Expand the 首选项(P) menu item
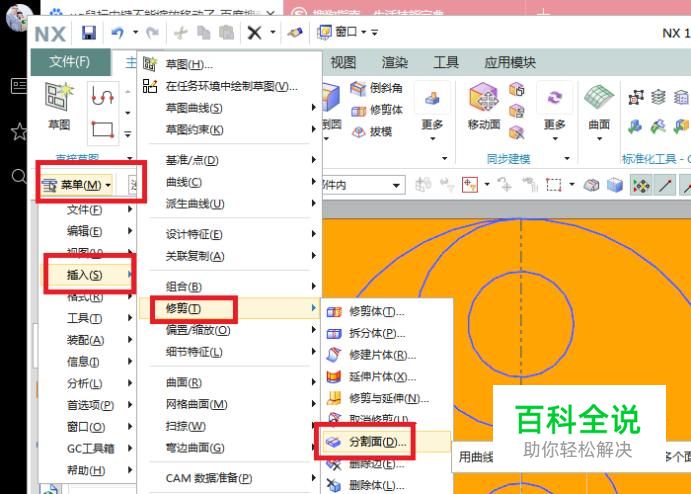The width and height of the screenshot is (691, 494). point(88,405)
